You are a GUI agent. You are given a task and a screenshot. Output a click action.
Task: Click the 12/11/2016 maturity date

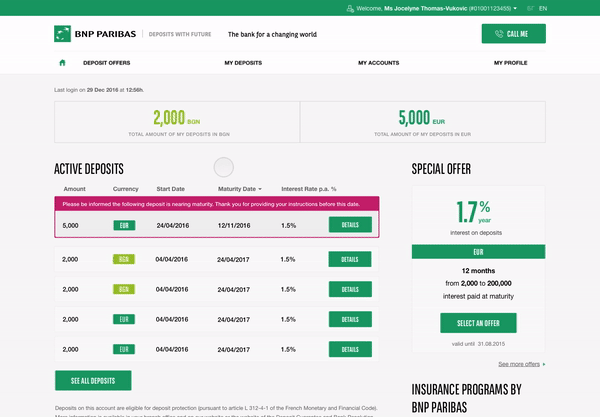point(234,226)
